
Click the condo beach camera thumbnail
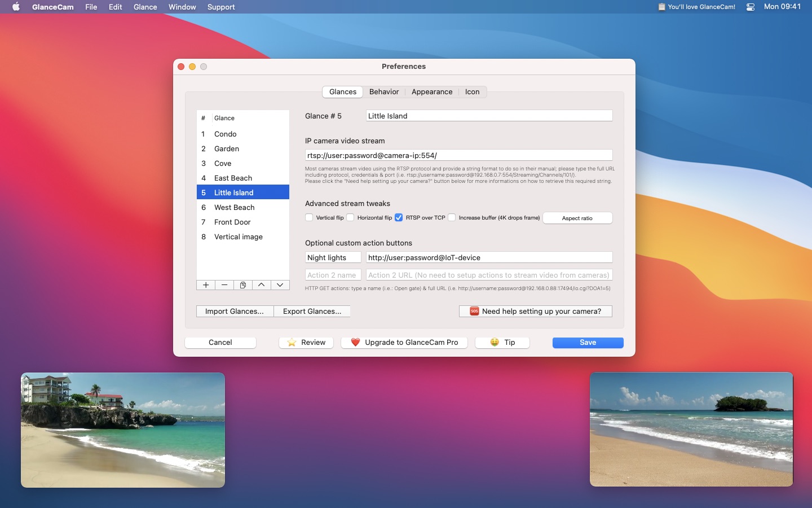click(x=123, y=430)
